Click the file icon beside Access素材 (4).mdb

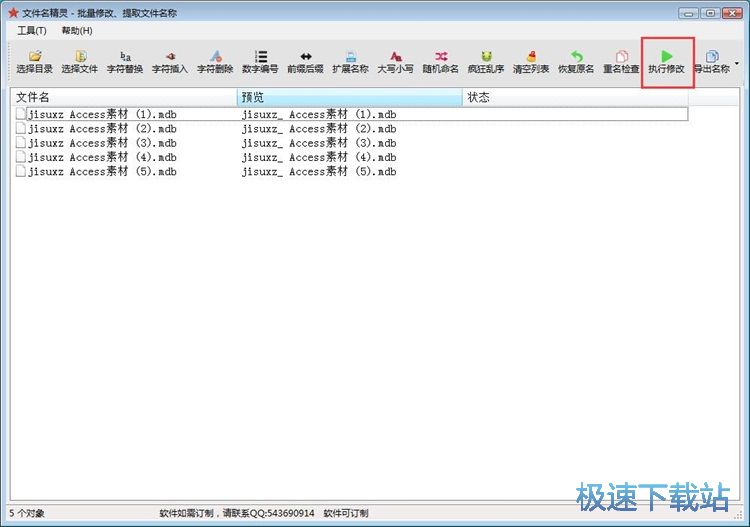tap(21, 157)
